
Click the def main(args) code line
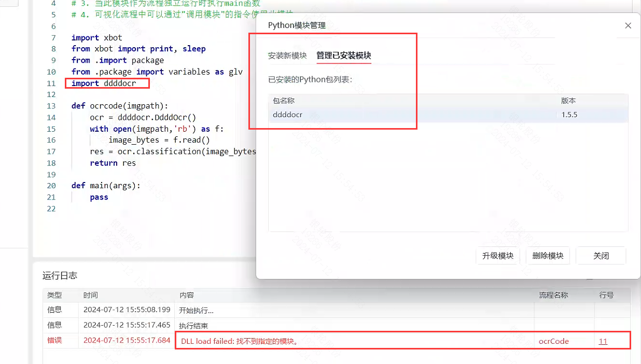click(106, 186)
